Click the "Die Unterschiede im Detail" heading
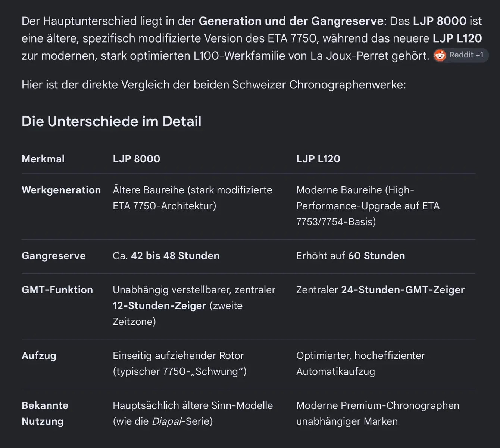Image resolution: width=500 pixels, height=448 pixels. (x=111, y=121)
